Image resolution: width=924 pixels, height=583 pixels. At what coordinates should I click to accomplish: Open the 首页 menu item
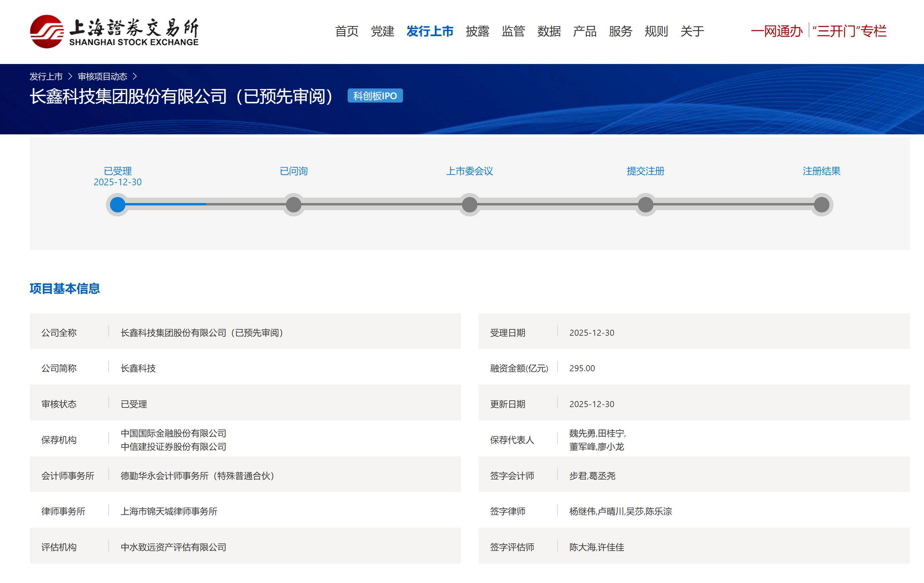tap(347, 31)
